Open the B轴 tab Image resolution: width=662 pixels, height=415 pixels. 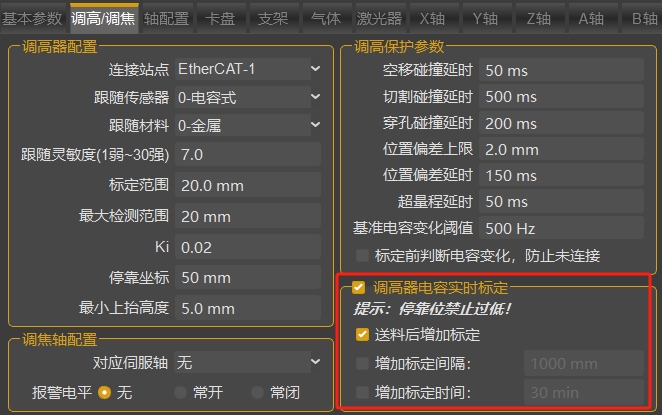point(642,18)
